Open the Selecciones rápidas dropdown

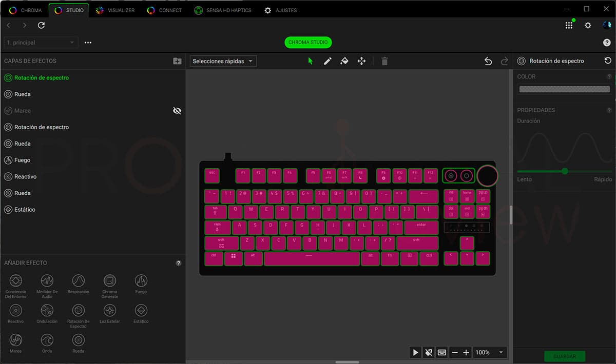tap(223, 61)
